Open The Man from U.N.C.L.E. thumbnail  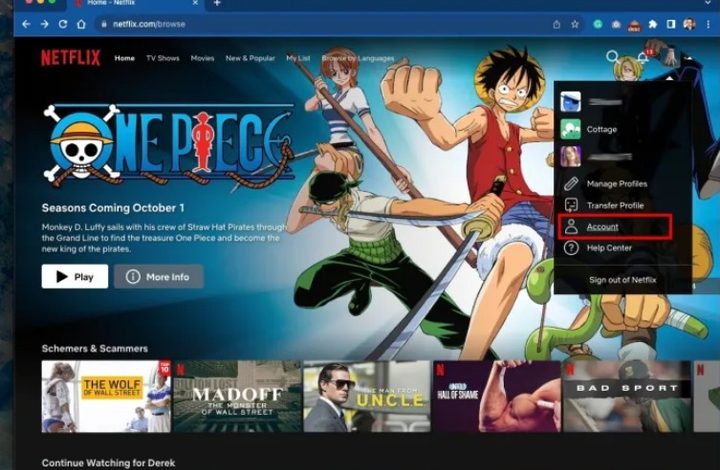367,396
